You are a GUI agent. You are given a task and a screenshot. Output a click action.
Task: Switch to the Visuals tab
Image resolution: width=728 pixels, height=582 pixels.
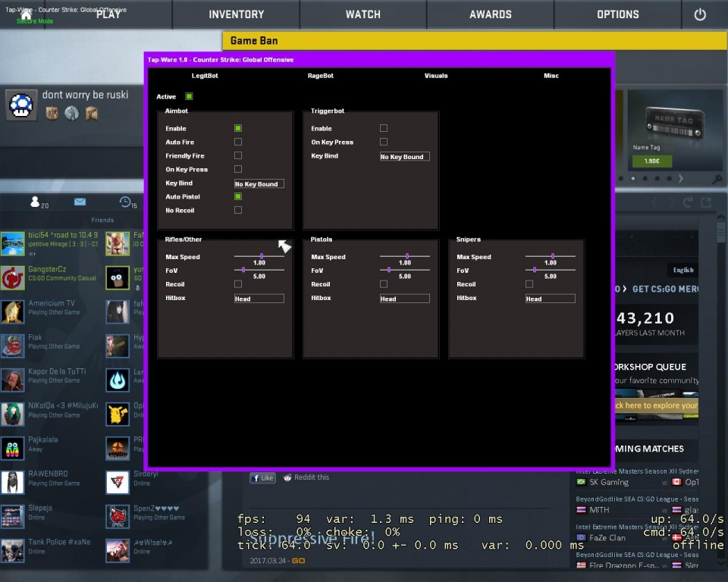(x=436, y=76)
